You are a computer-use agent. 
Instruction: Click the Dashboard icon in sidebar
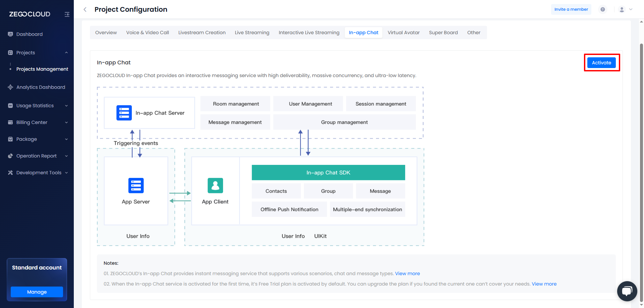(10, 34)
